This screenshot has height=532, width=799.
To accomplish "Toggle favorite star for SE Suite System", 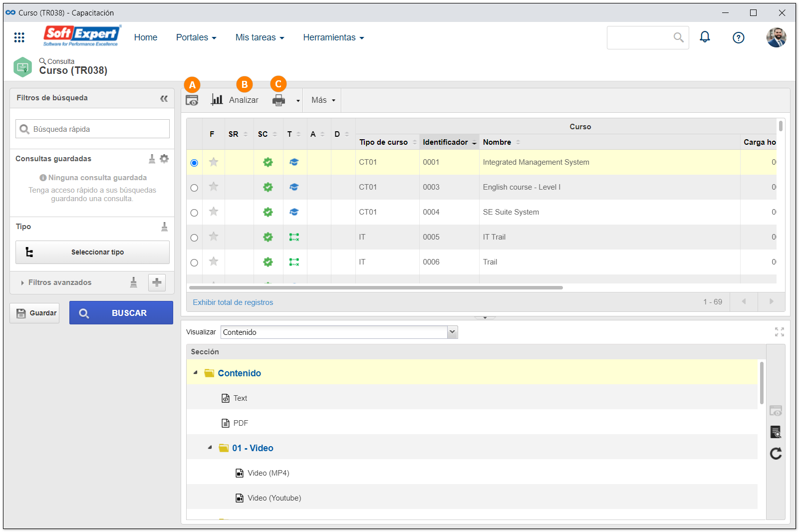I will pos(214,212).
